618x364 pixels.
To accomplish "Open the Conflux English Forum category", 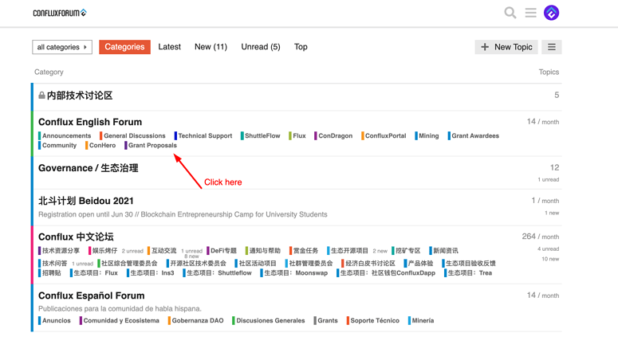I will pos(90,122).
